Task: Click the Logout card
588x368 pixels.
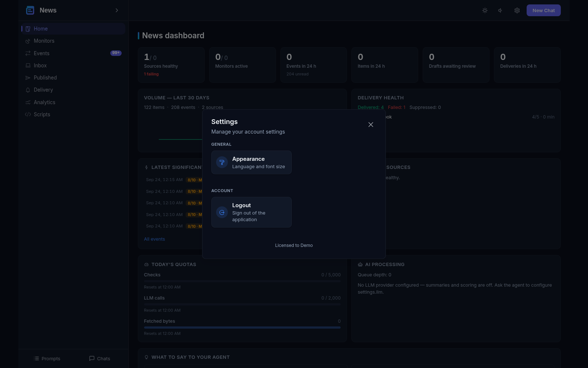Action: point(251,212)
